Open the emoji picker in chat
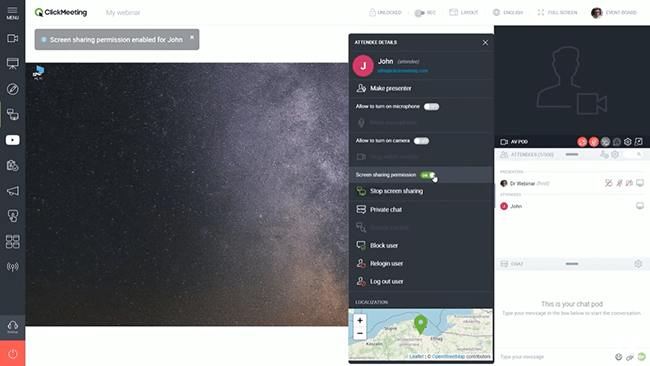Screen dimensions: 650x366 click(x=618, y=357)
